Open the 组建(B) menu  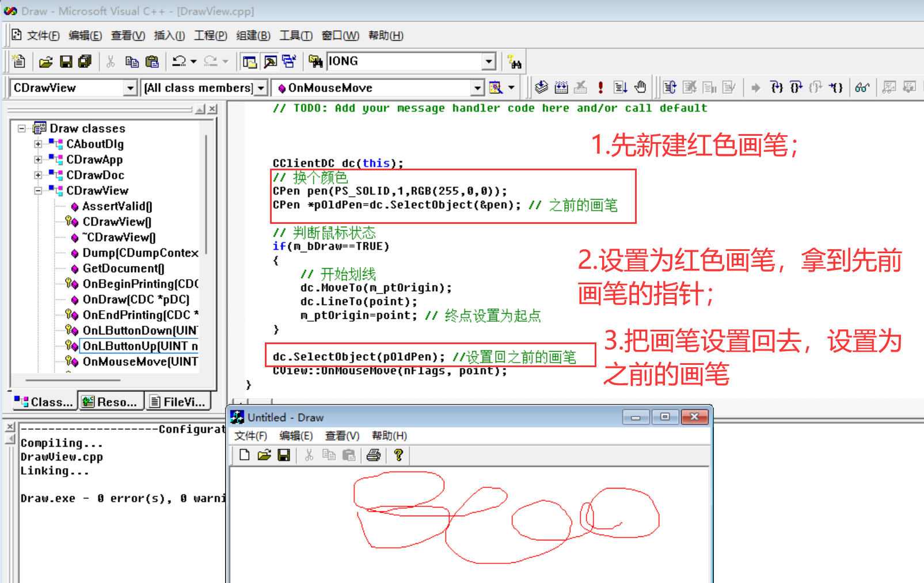tap(253, 36)
